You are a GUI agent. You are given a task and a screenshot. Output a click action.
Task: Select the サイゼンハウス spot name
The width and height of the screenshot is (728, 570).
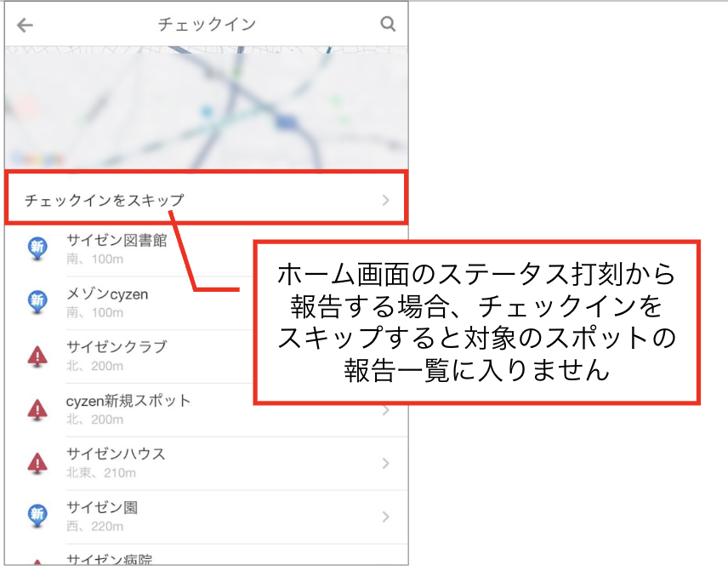pyautogui.click(x=116, y=453)
